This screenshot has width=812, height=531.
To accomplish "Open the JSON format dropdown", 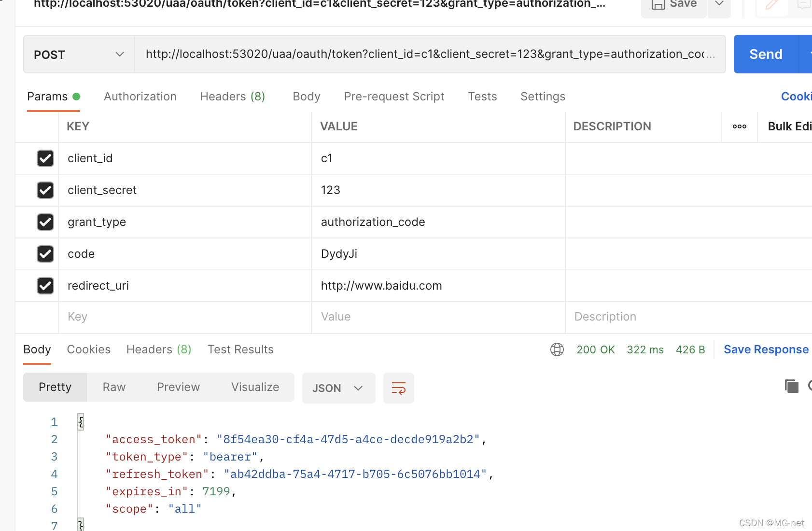I will point(338,388).
